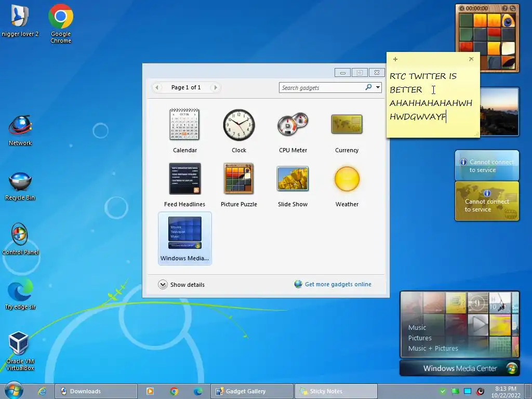
Task: Open Windows Media Player taskbar icon
Action: 150,391
